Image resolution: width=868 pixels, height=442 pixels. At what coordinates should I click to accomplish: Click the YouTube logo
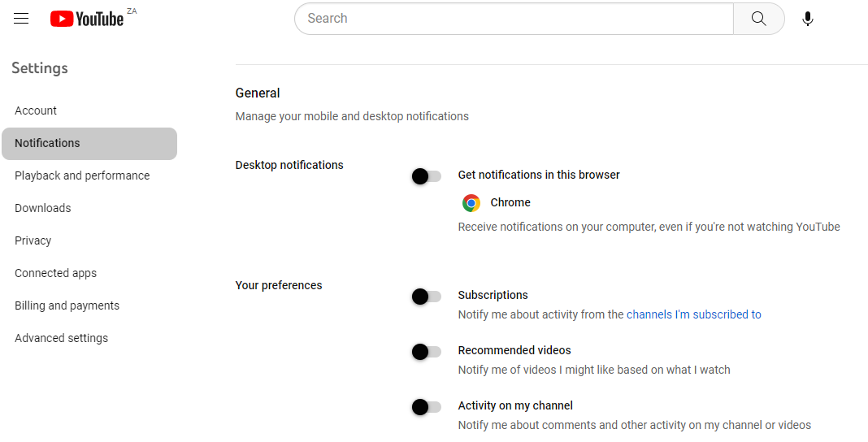pyautogui.click(x=87, y=19)
